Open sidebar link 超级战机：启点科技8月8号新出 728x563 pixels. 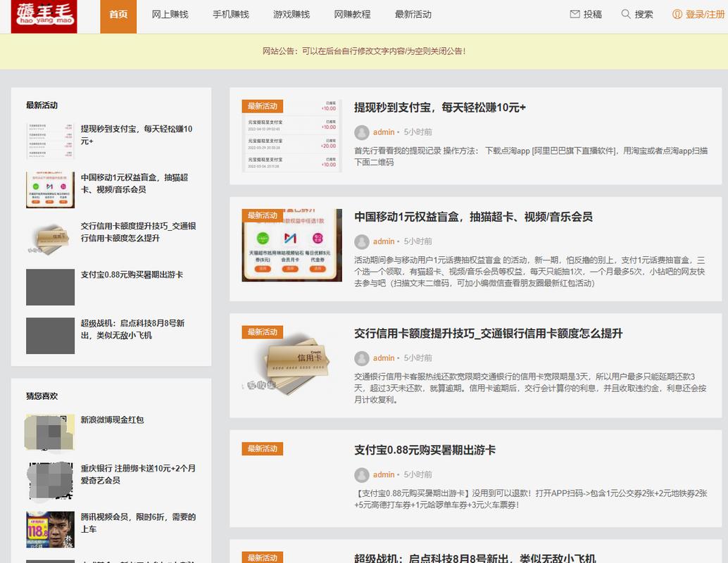click(133, 329)
